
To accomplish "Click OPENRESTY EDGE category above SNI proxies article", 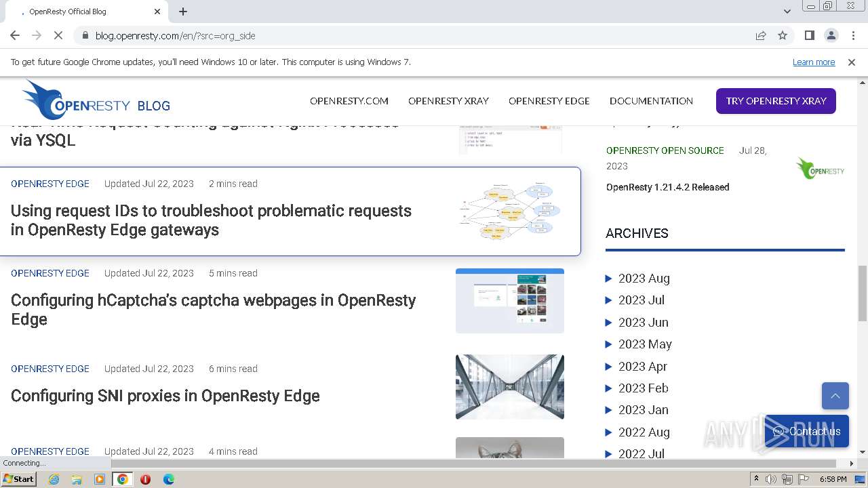I will coord(50,369).
